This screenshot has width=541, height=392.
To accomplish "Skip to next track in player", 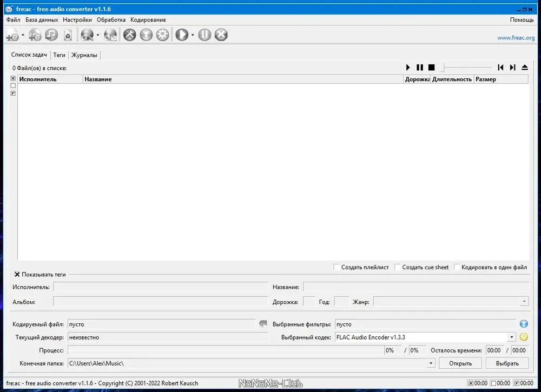I will tap(513, 68).
